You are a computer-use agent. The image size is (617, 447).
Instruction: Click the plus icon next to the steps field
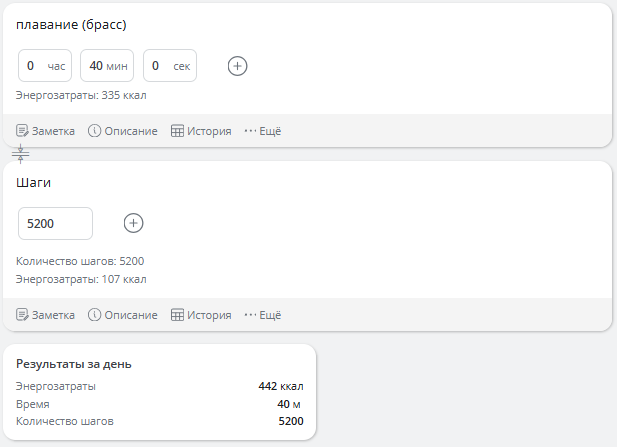[134, 223]
